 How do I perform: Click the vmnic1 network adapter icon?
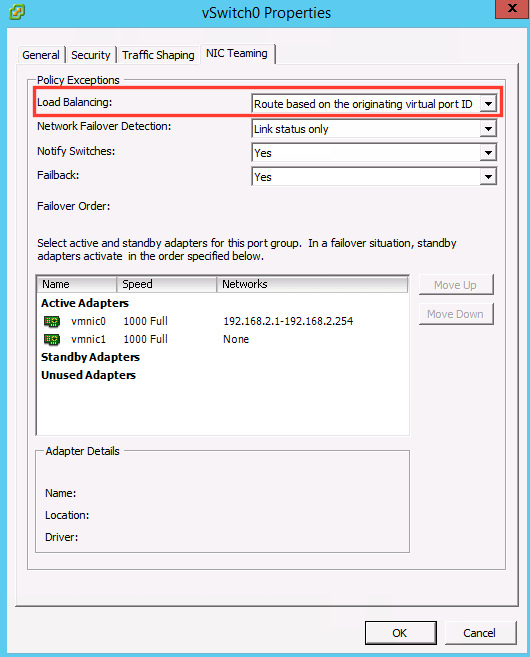click(52, 339)
